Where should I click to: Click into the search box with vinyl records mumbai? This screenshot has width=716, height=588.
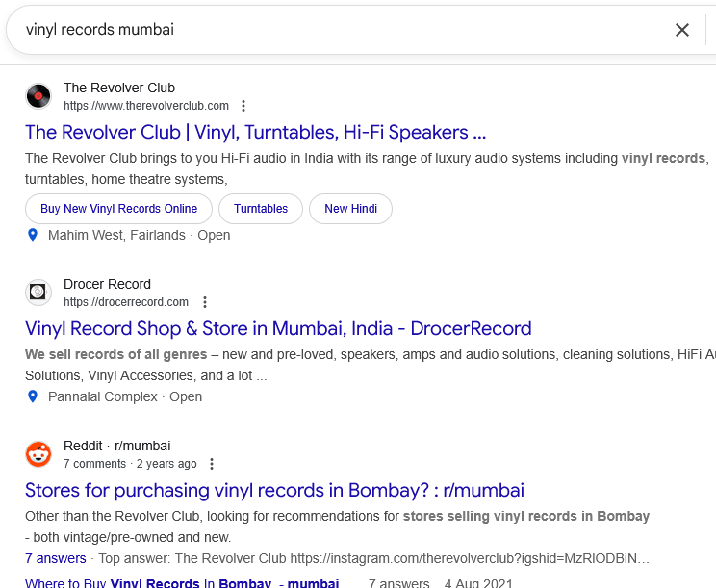pos(337,30)
